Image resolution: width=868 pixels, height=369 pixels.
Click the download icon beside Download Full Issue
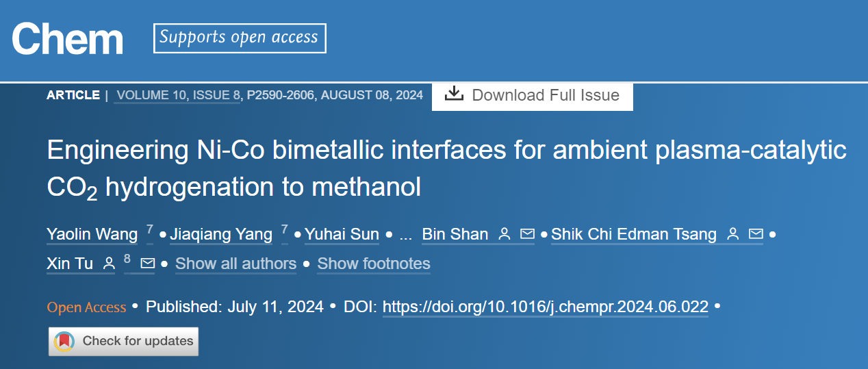pos(454,94)
